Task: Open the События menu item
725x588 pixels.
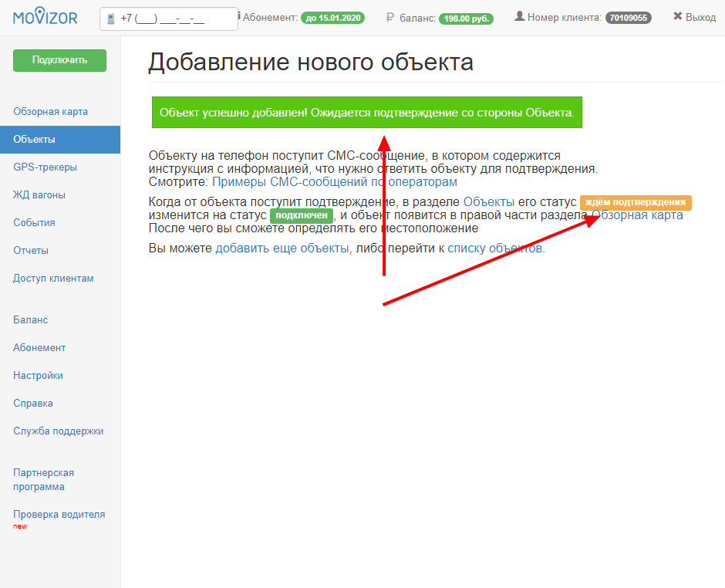Action: (x=34, y=223)
